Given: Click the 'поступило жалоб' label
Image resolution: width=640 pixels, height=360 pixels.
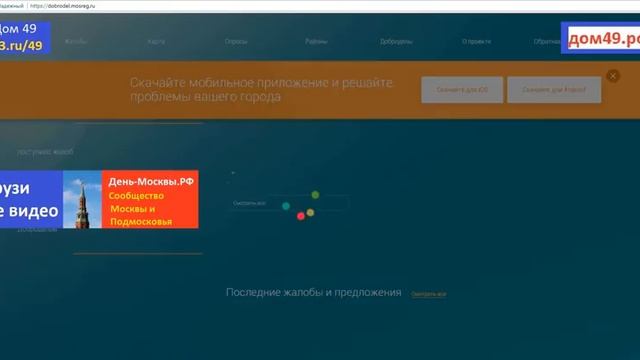Looking at the screenshot, I should pyautogui.click(x=45, y=152).
